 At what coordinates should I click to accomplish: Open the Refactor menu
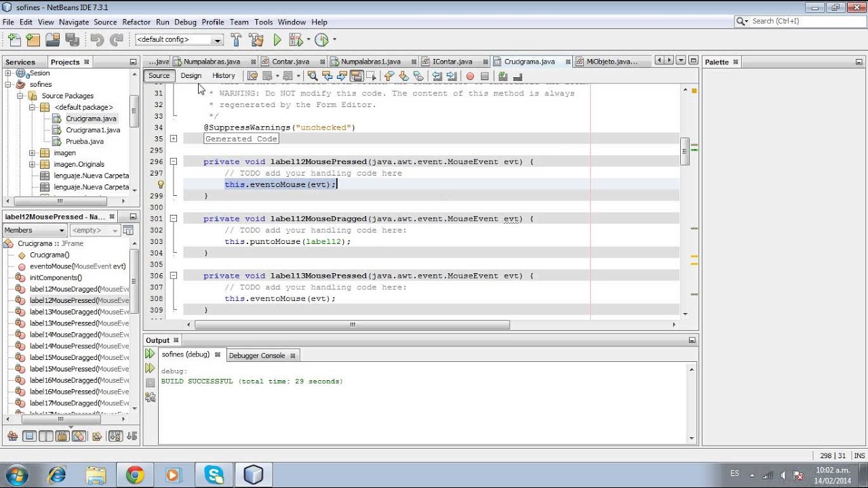pos(136,22)
